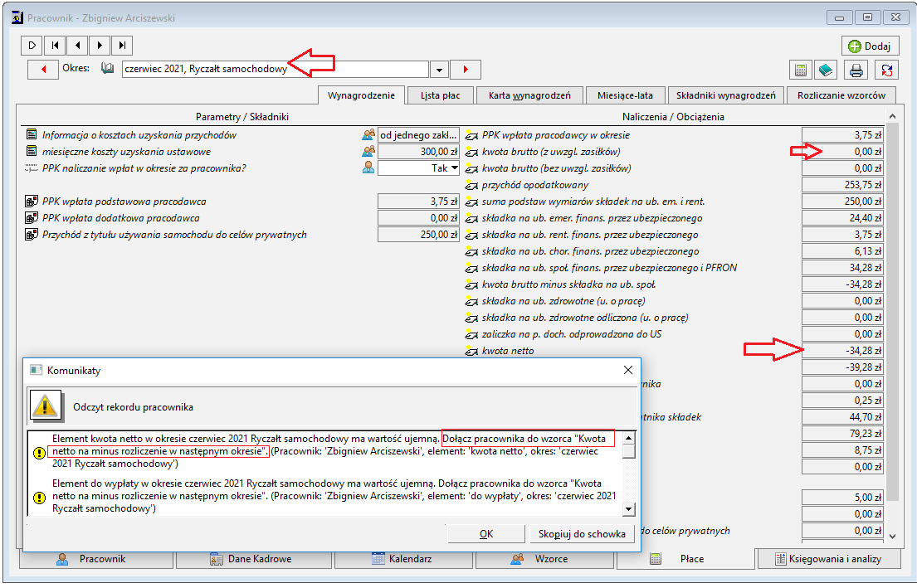The image size is (917, 588).
Task: Click the 250,00 zł Przychód samochód field
Action: [x=418, y=235]
